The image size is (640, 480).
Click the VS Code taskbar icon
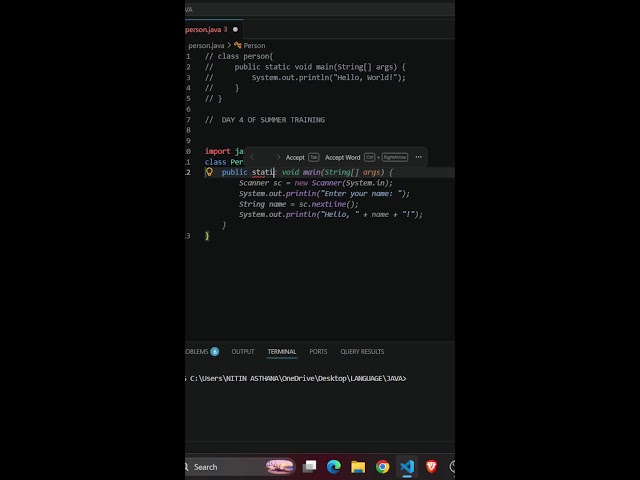407,467
